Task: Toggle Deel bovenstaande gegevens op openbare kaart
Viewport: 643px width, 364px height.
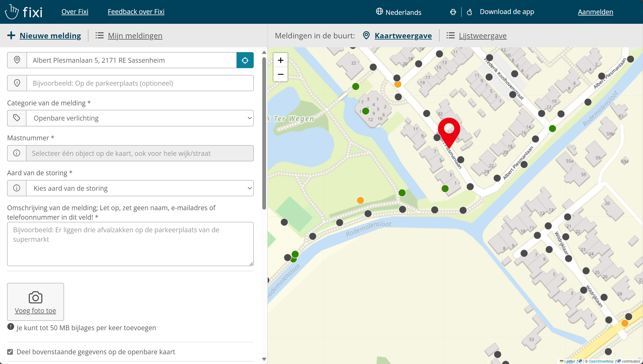Action: [10, 352]
